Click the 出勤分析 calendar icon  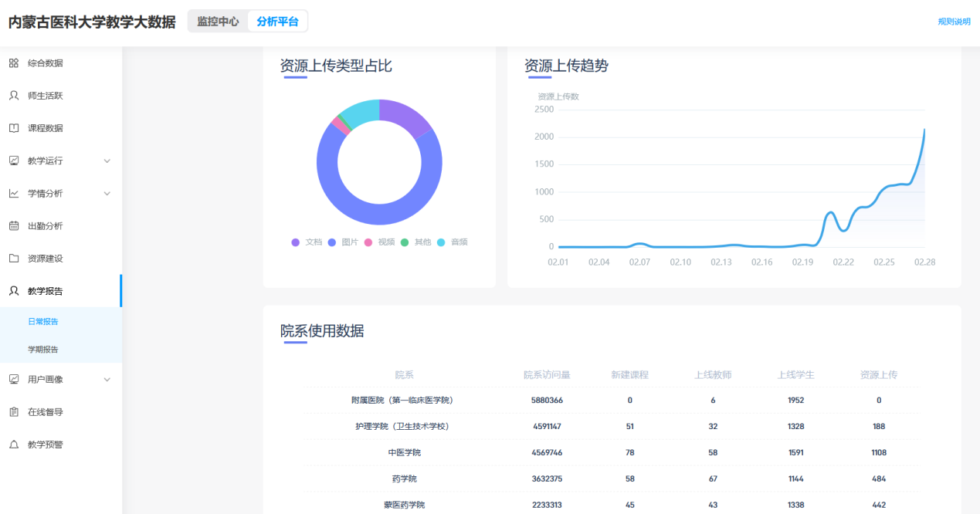[14, 226]
